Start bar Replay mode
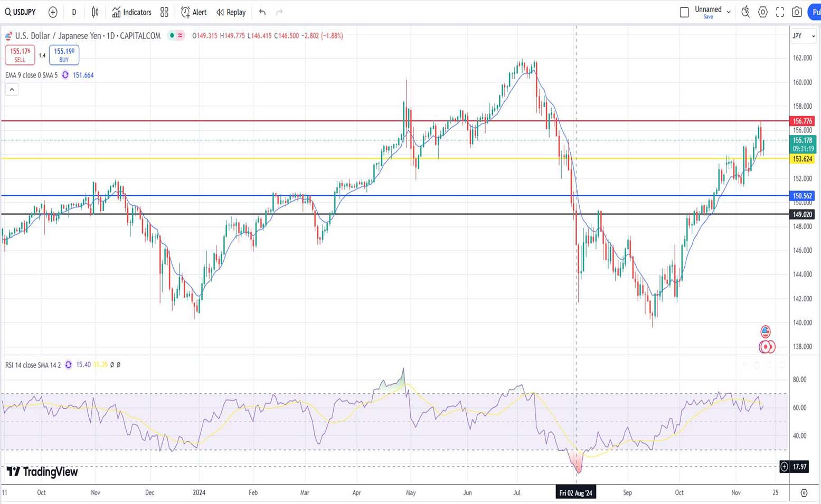821x504 pixels. (x=231, y=12)
